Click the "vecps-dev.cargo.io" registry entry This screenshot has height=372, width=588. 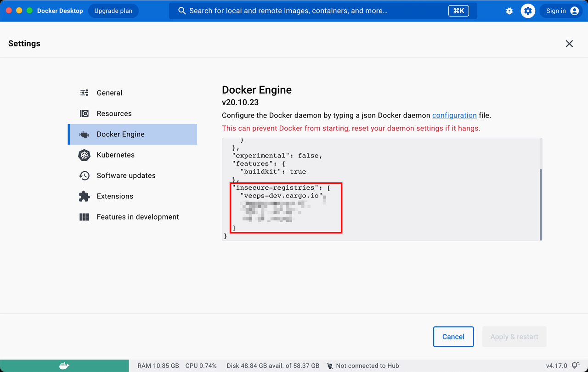coord(281,196)
